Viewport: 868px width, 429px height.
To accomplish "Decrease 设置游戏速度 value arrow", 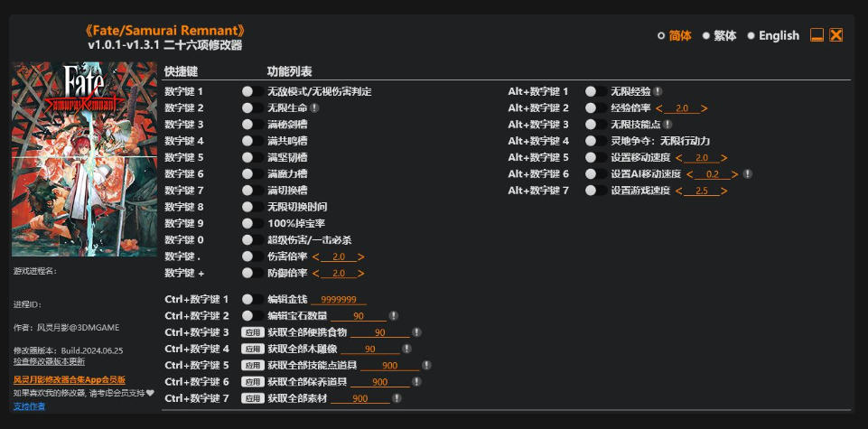I will pyautogui.click(x=678, y=191).
